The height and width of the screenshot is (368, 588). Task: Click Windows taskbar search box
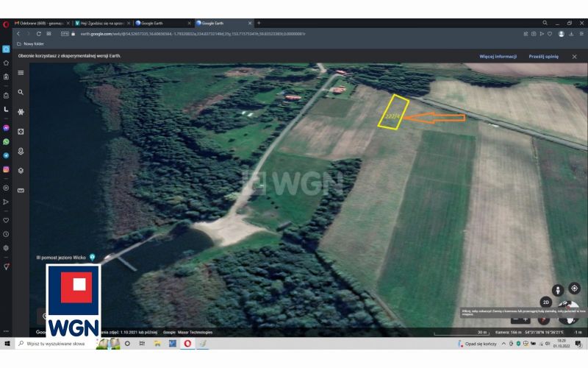click(x=56, y=344)
